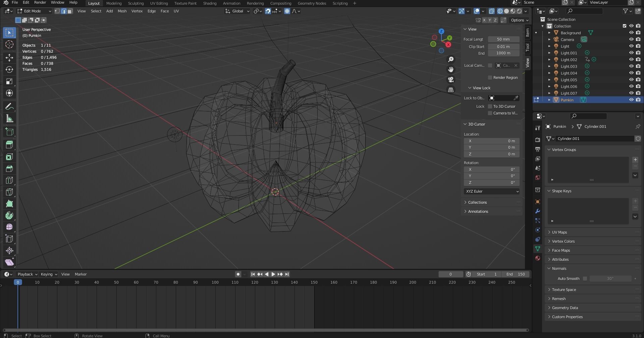Switch to the Modeling workspace tab
This screenshot has width=644, height=338.
[114, 3]
